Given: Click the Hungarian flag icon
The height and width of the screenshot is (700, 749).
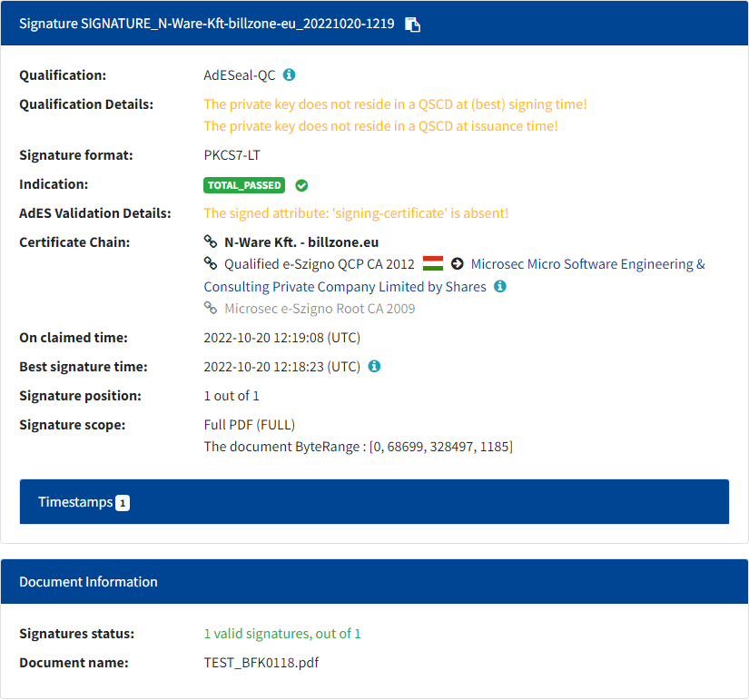Looking at the screenshot, I should click(433, 263).
